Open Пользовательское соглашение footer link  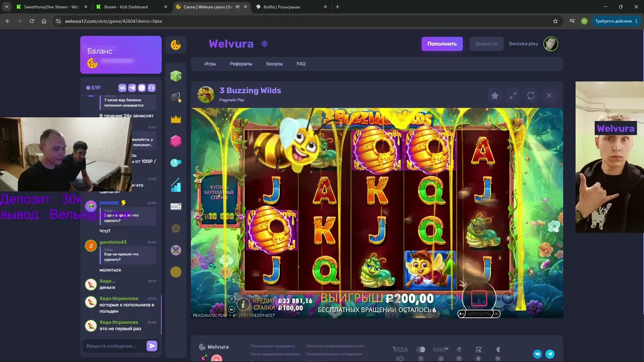click(335, 354)
